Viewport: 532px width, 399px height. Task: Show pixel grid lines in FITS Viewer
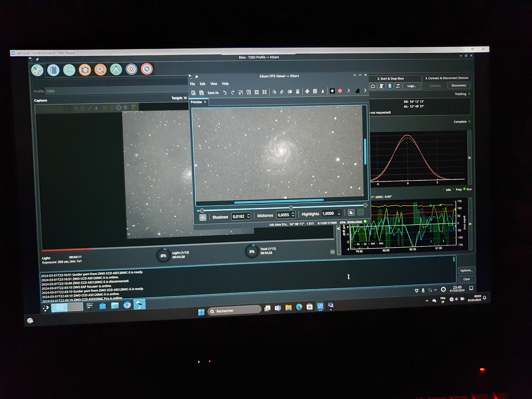(x=315, y=91)
